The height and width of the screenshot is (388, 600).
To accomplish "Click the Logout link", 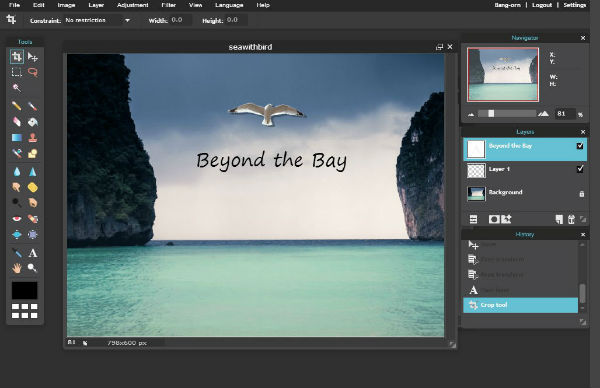I will [542, 5].
